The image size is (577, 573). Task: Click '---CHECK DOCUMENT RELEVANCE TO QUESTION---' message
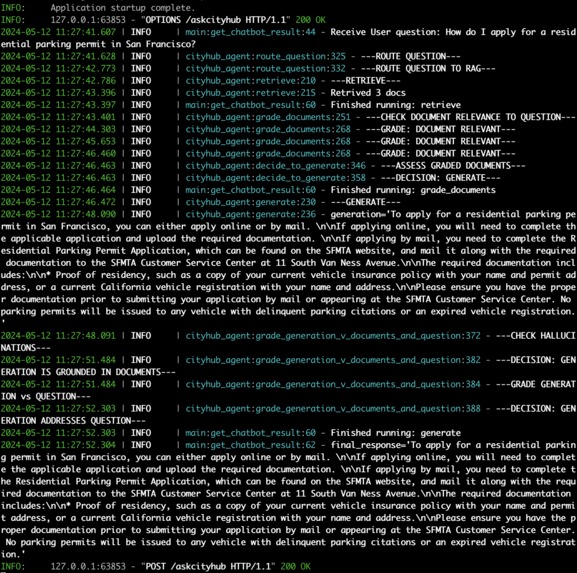click(471, 117)
